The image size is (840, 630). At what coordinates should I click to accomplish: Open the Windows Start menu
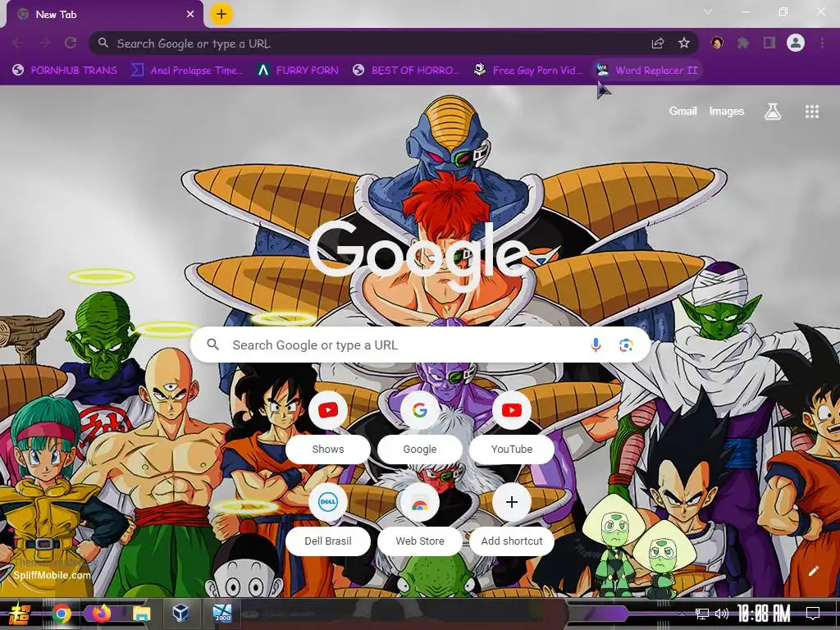coord(18,614)
